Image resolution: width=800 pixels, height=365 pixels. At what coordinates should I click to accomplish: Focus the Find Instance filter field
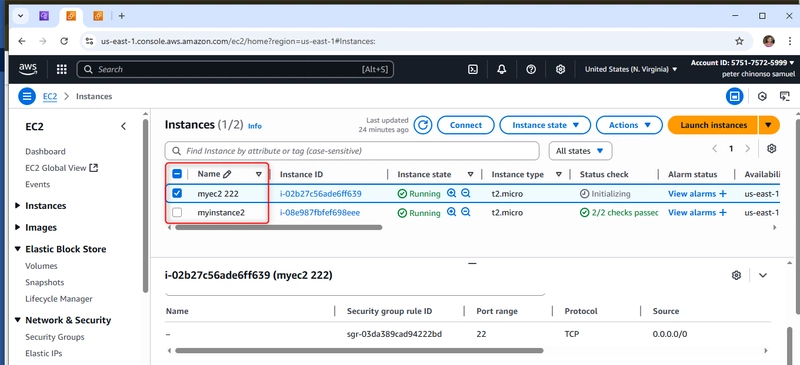pos(352,151)
